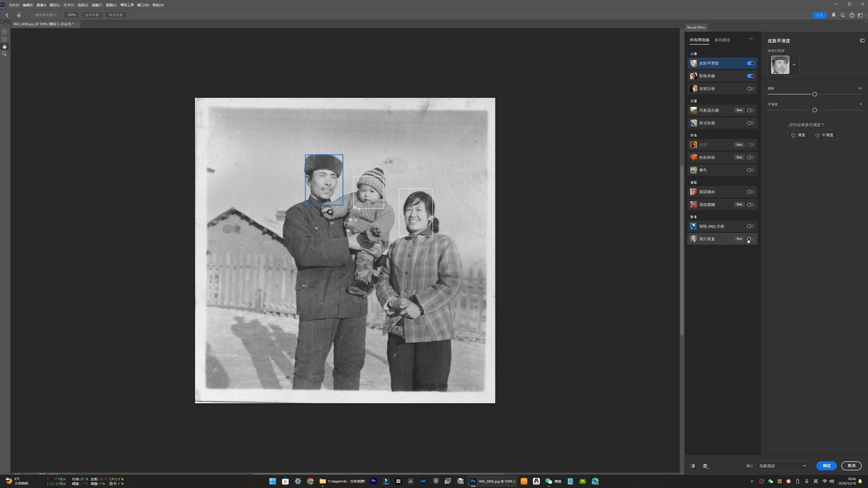Check the 滚动所有窗口 checkbox
The width and height of the screenshot is (868, 488).
pos(32,15)
